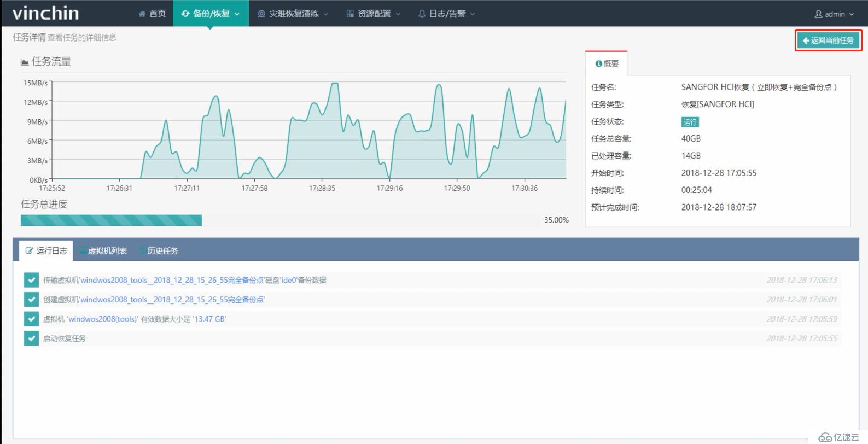This screenshot has height=444, width=868.
Task: Click the duration 00:25:04 value
Action: 697,190
